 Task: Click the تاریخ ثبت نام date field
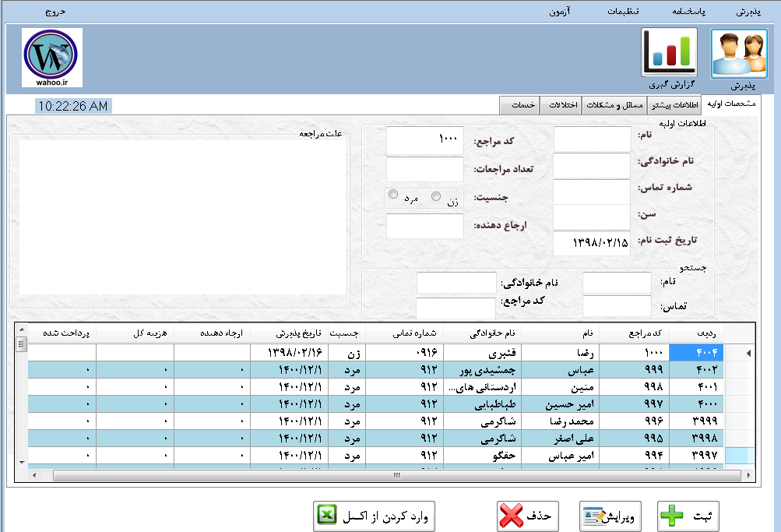point(592,243)
